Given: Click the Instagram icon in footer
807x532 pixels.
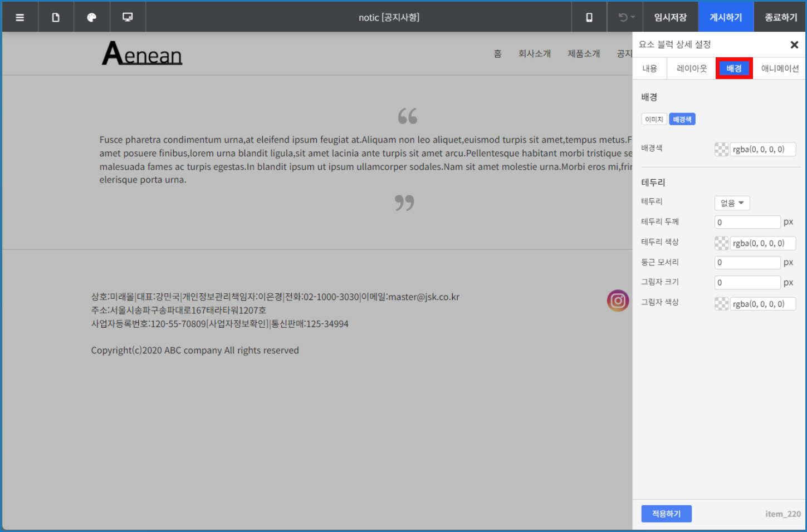Looking at the screenshot, I should coord(618,301).
